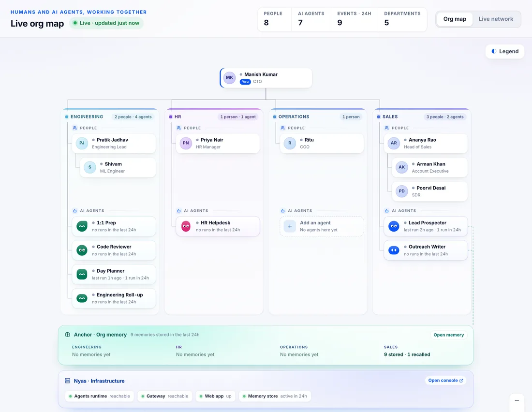The image size is (532, 412).
Task: Select the HR department header
Action: [178, 117]
